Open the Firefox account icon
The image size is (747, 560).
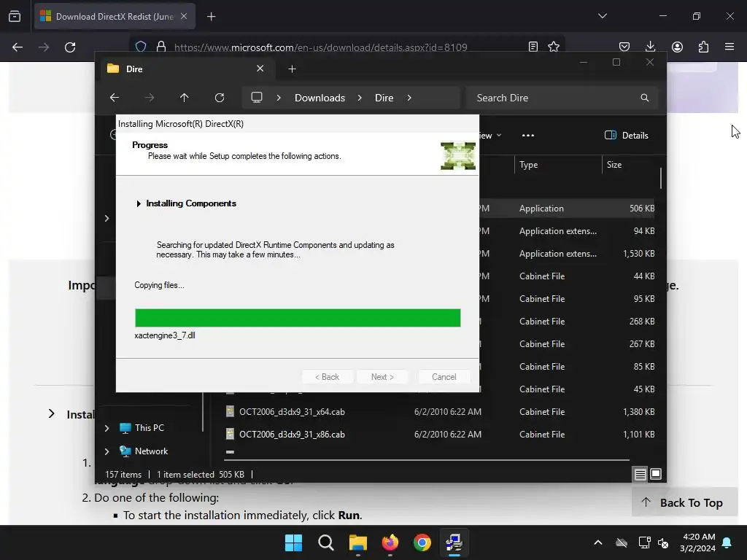pos(677,47)
